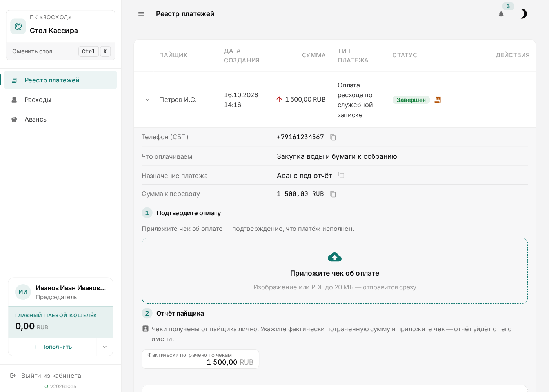The image size is (549, 392).
Task: Click the Сумма column header
Action: pyautogui.click(x=314, y=55)
